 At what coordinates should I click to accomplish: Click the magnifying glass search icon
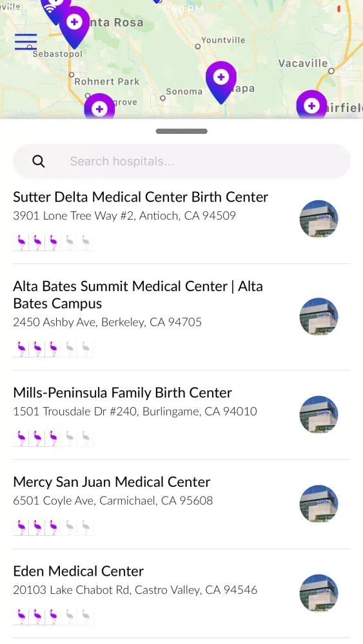(39, 162)
